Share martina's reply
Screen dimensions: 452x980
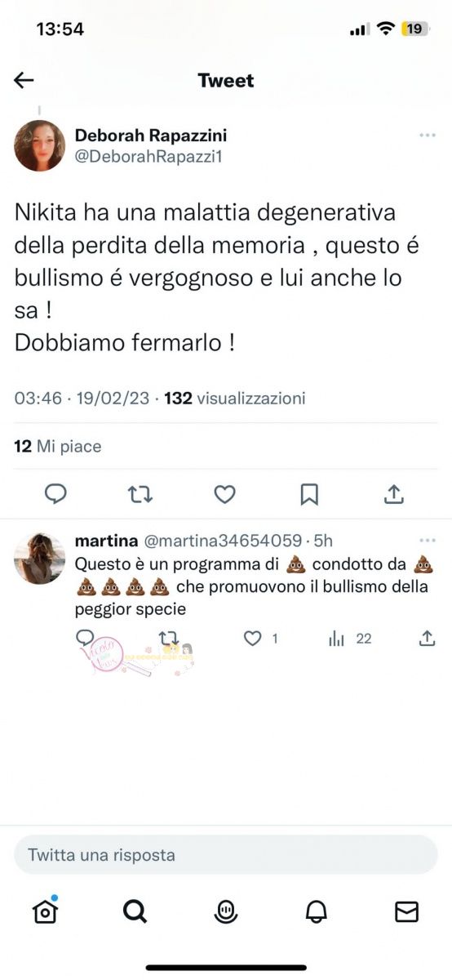click(x=427, y=639)
